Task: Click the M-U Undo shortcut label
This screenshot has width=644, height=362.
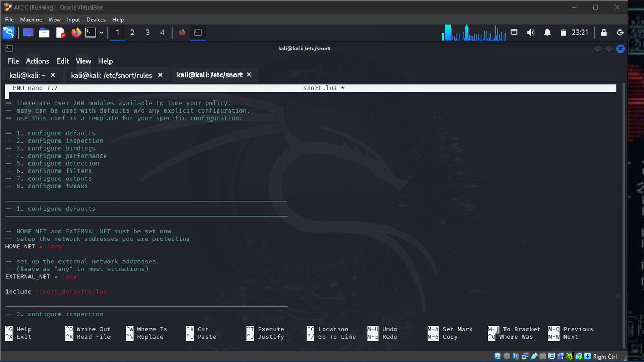Action: pyautogui.click(x=382, y=329)
